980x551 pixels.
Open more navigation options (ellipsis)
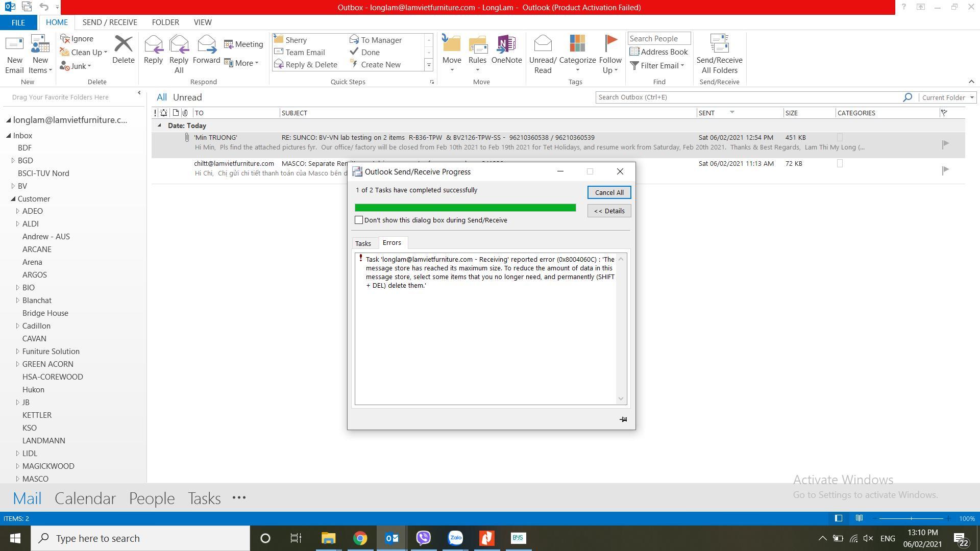click(x=239, y=498)
